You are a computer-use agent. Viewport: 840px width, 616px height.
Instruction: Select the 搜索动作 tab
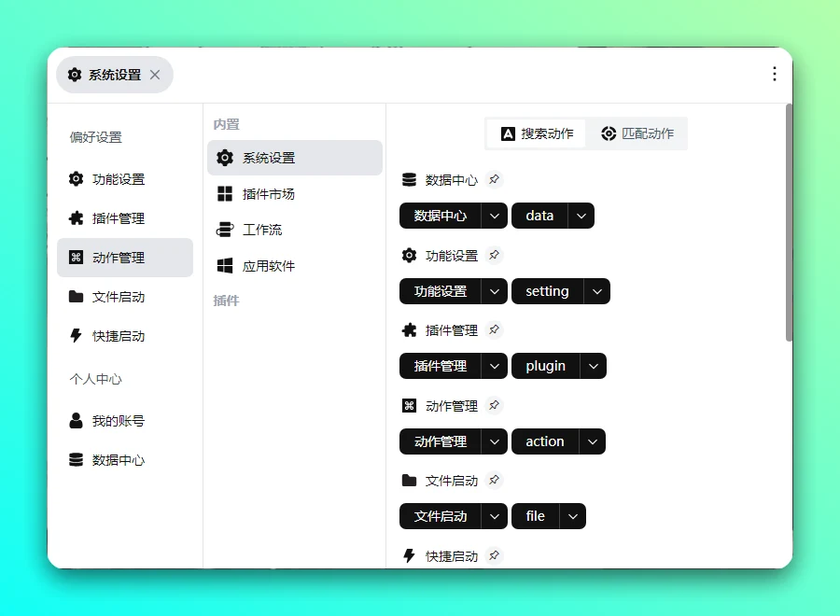(x=535, y=133)
